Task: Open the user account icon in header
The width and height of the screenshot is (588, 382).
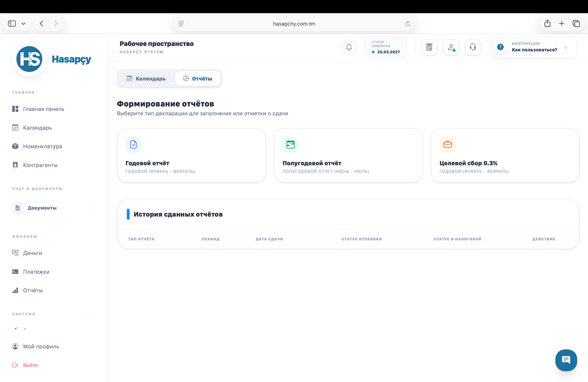Action: 451,47
